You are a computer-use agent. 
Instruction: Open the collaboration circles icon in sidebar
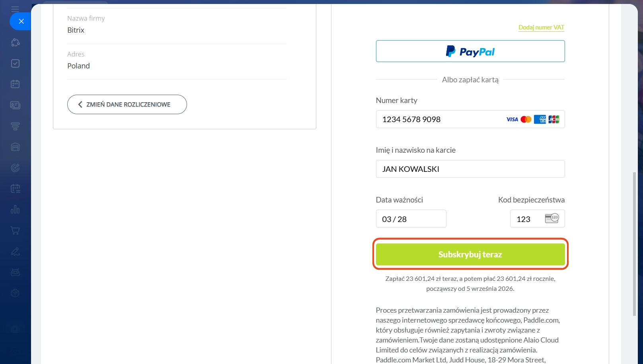[x=15, y=42]
